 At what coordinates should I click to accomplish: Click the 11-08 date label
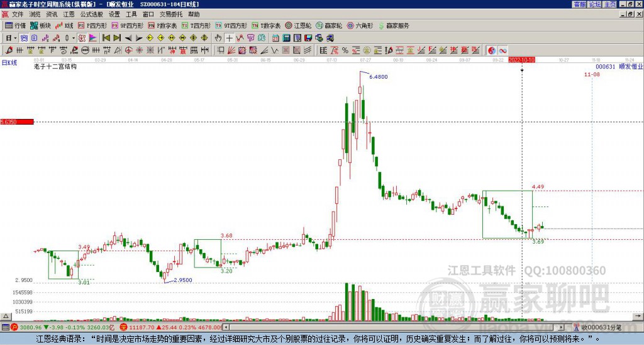pos(592,74)
